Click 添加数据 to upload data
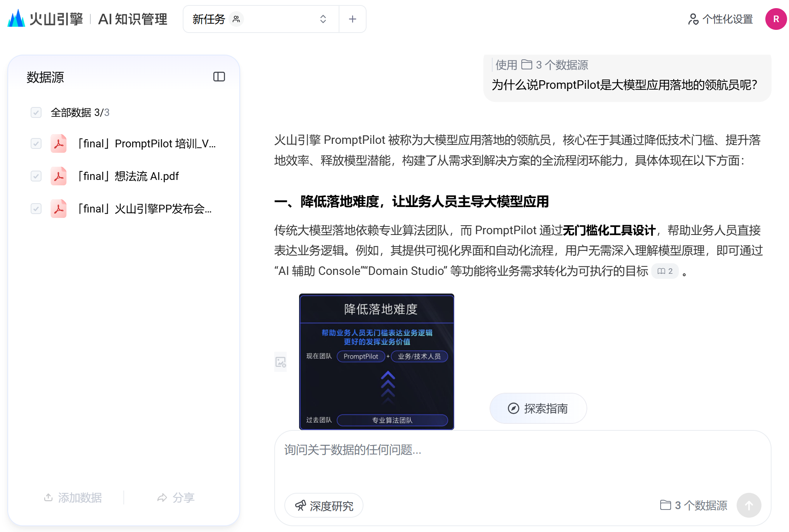 pyautogui.click(x=73, y=497)
